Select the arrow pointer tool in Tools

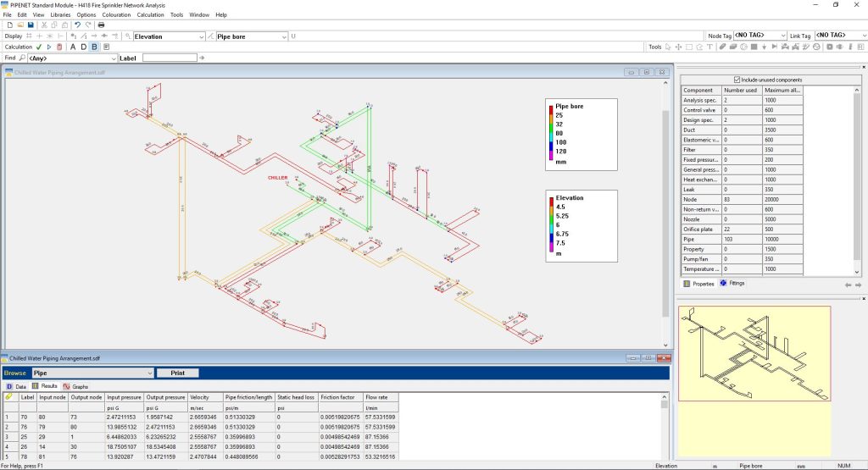[x=668, y=47]
